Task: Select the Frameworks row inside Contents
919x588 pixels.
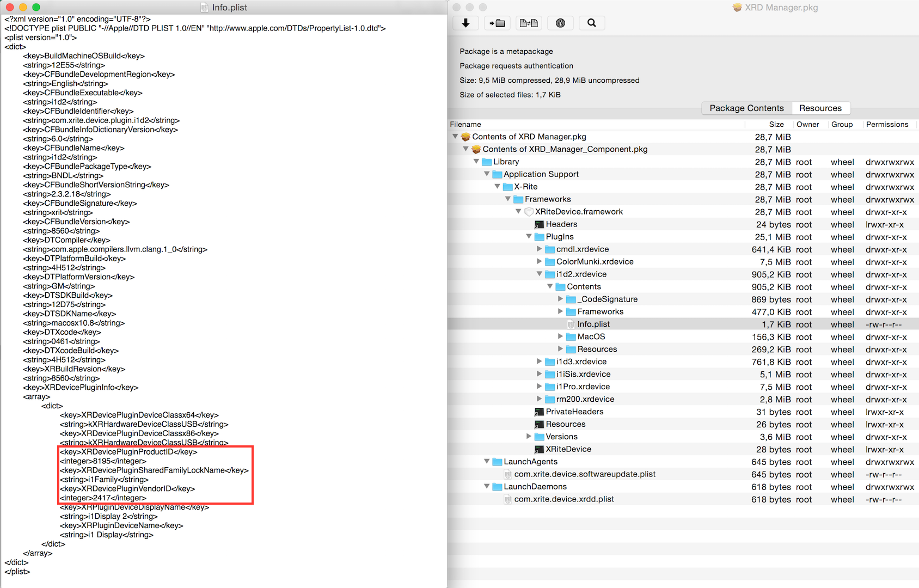Action: click(x=683, y=312)
